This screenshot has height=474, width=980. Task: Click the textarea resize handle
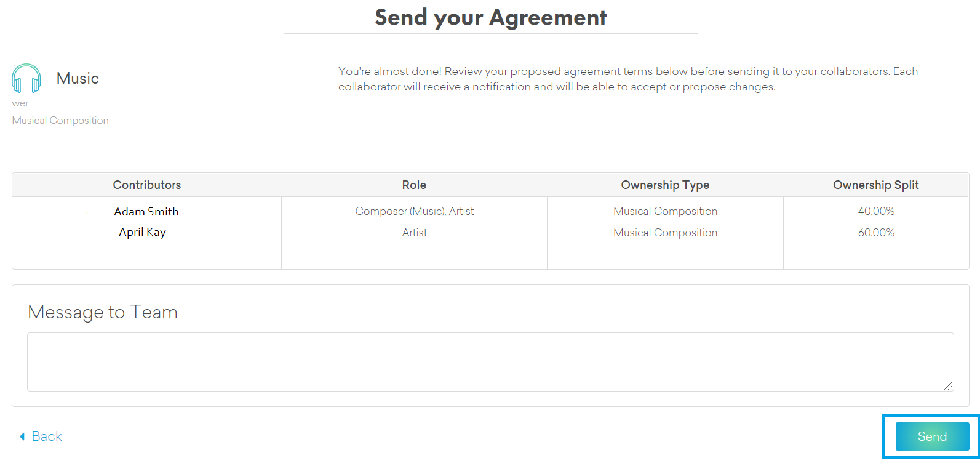coord(948,386)
